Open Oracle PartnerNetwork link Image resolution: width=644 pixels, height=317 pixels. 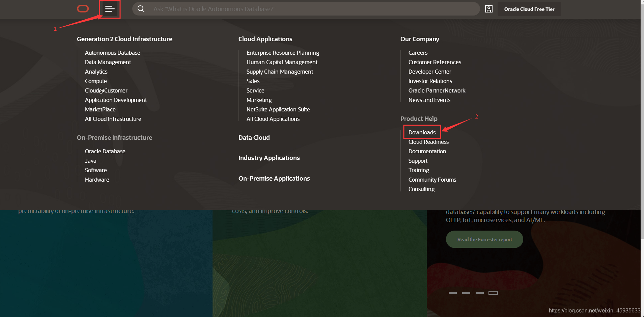coord(437,90)
